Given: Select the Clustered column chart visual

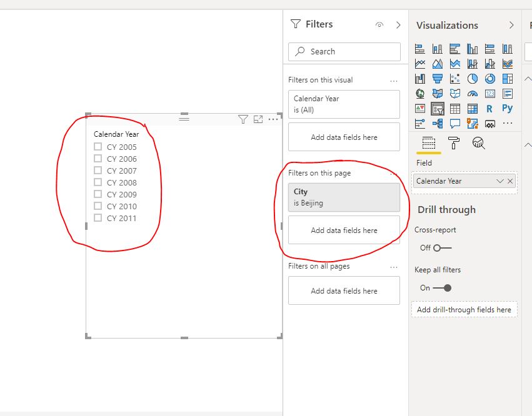Looking at the screenshot, I should pyautogui.click(x=472, y=49).
